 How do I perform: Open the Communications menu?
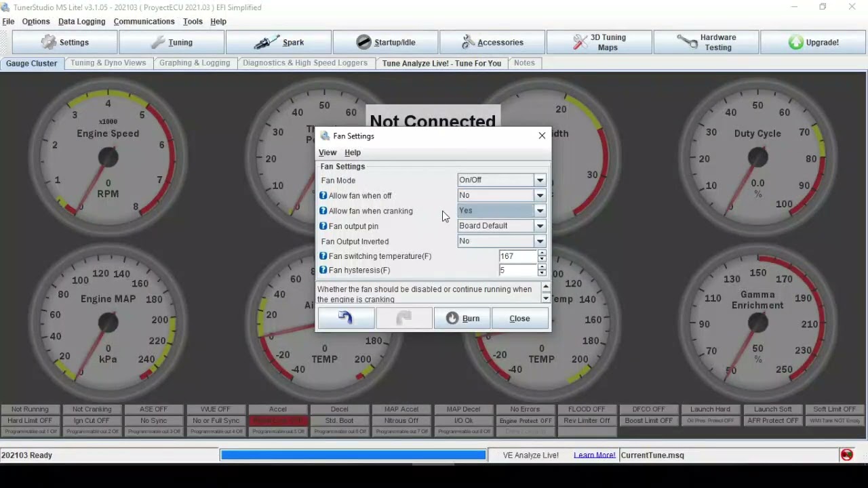pos(144,22)
